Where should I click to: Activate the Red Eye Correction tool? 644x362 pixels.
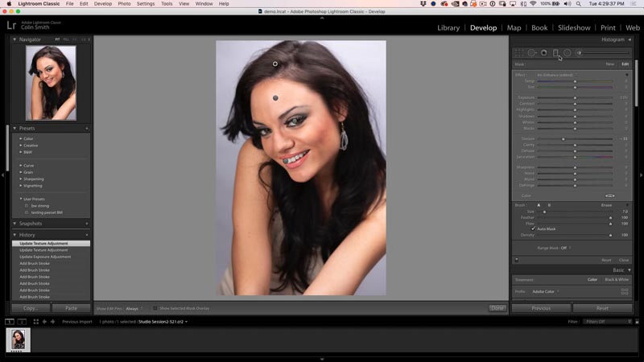tap(543, 53)
